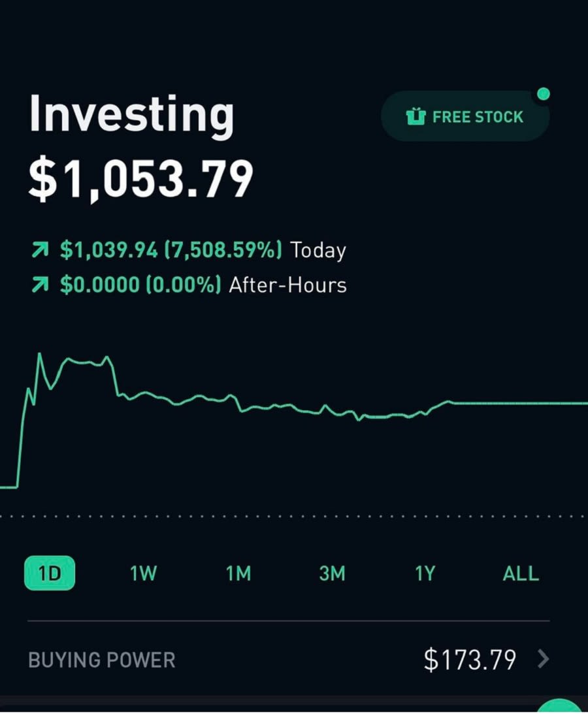The width and height of the screenshot is (588, 714).
Task: Switch to the 3M time span
Action: (x=332, y=574)
